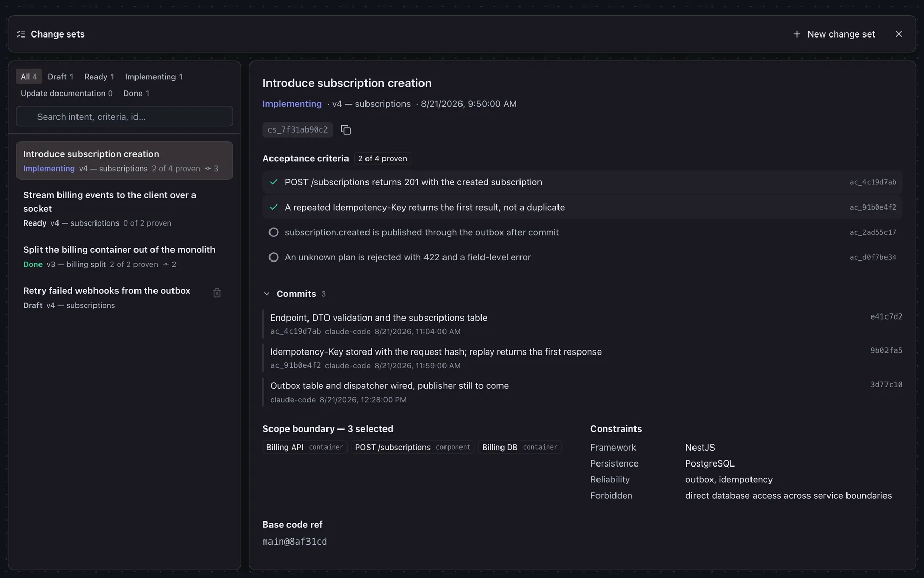Open commit e41c7d2 Endpoint, DTO validation

pyautogui.click(x=583, y=324)
